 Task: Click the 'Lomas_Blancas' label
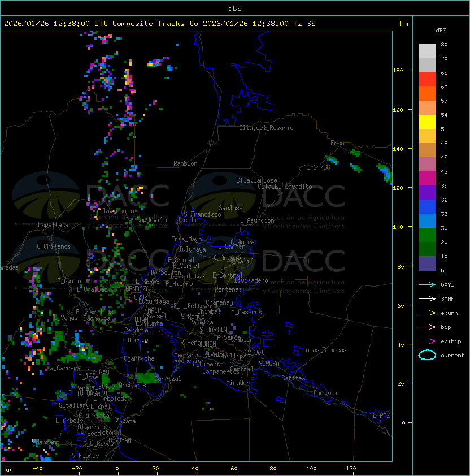tap(324, 350)
